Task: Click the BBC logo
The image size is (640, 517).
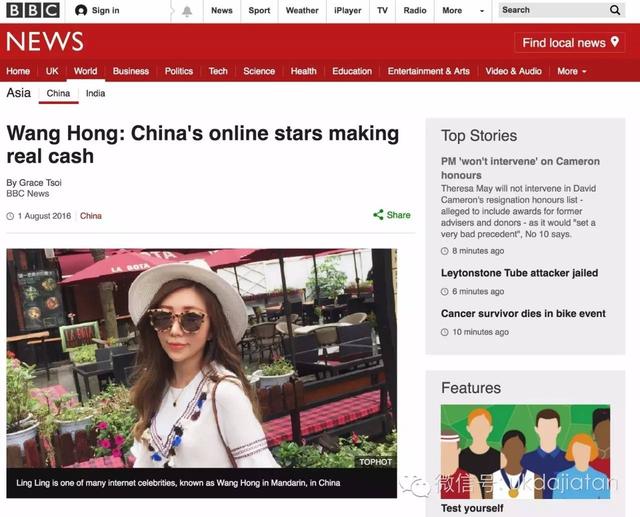Action: point(32,11)
